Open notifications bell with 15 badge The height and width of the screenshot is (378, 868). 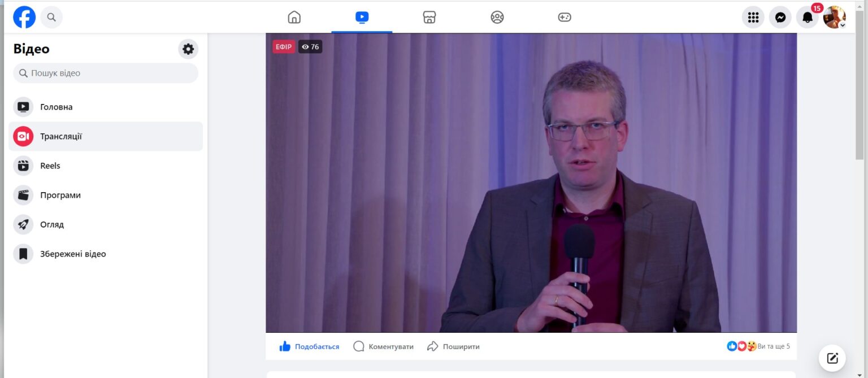808,18
